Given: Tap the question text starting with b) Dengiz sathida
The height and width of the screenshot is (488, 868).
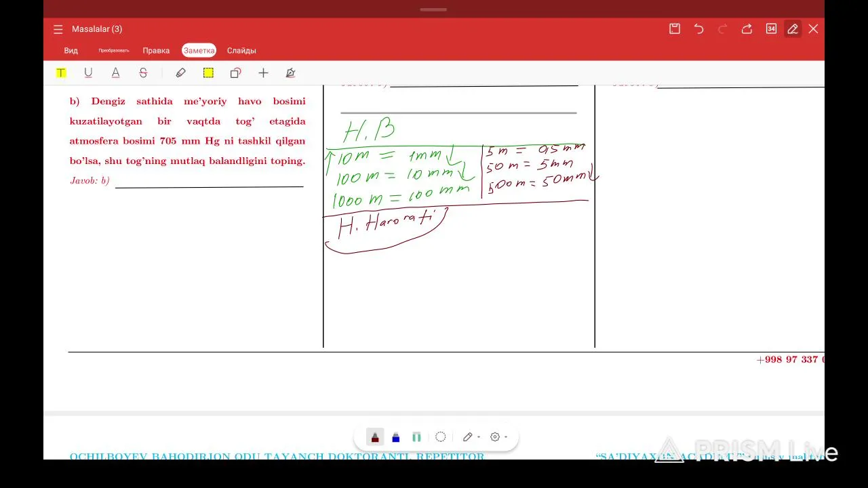Looking at the screenshot, I should point(187,131).
